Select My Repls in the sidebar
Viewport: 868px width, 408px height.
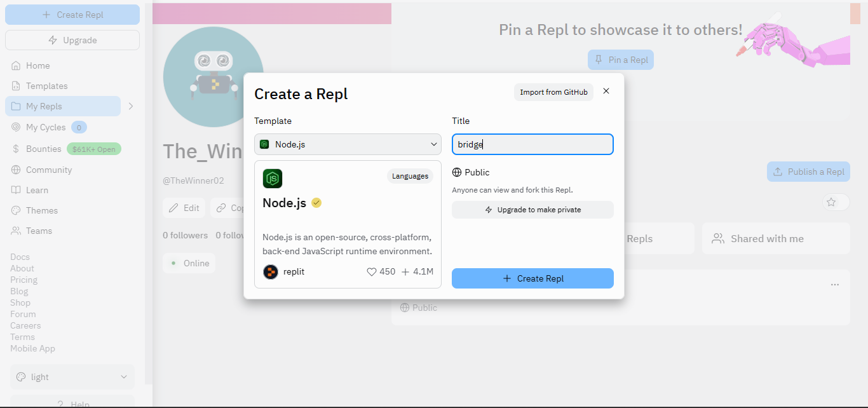pyautogui.click(x=63, y=106)
